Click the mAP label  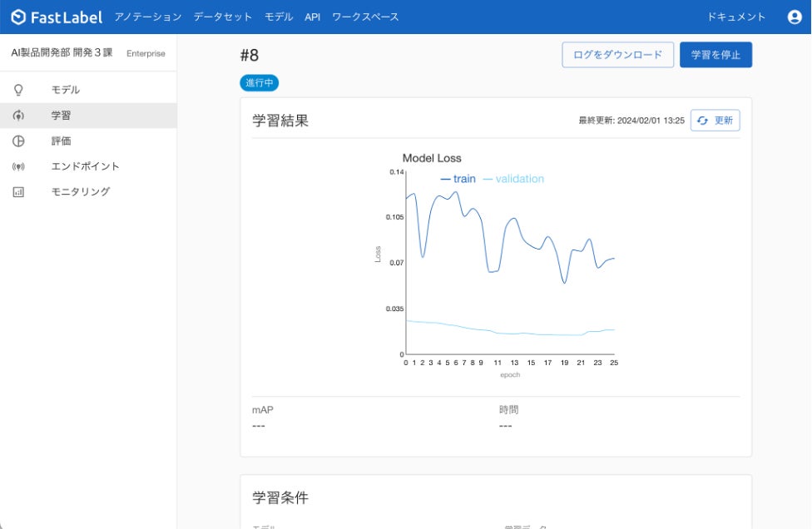click(x=263, y=410)
